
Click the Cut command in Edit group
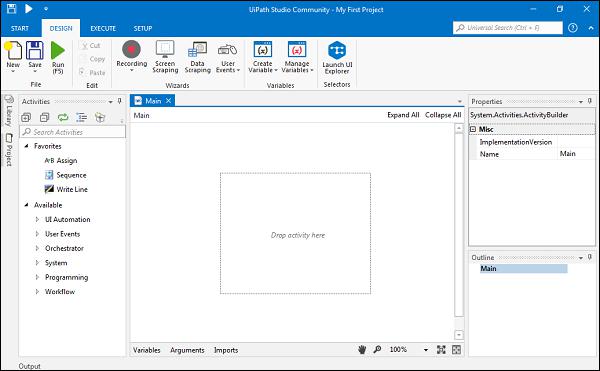(x=91, y=46)
